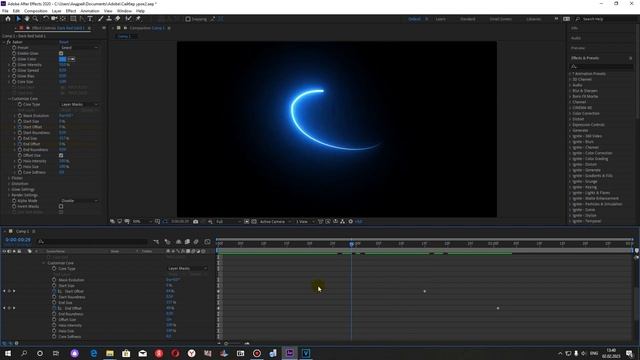Toggle the Invert Masks checkbox

click(61, 207)
